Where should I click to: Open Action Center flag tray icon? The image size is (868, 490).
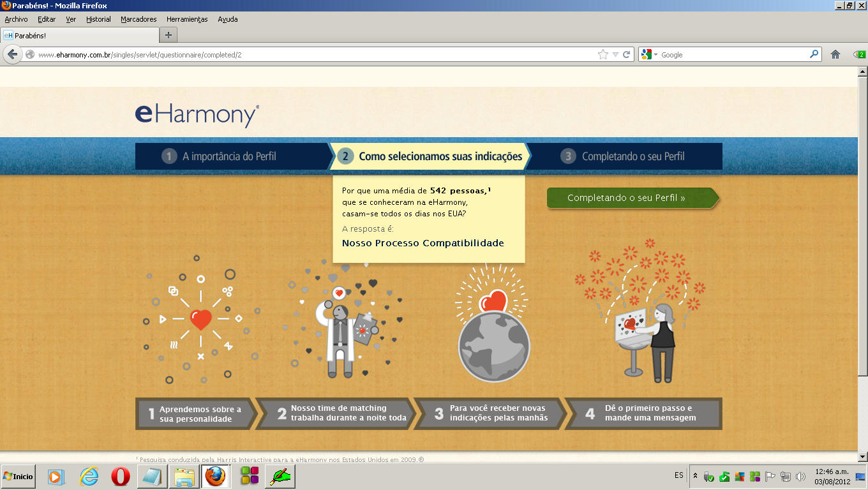point(770,477)
